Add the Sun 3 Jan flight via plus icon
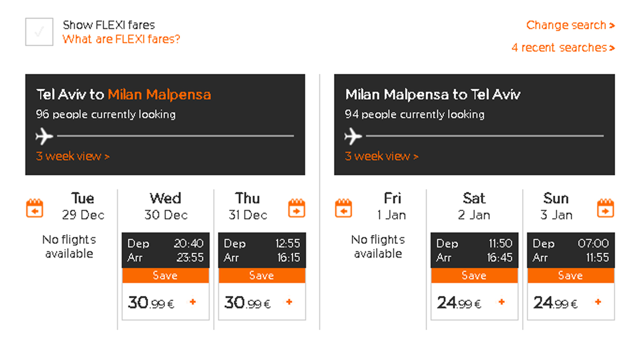Image resolution: width=644 pixels, height=343 pixels. click(x=598, y=302)
